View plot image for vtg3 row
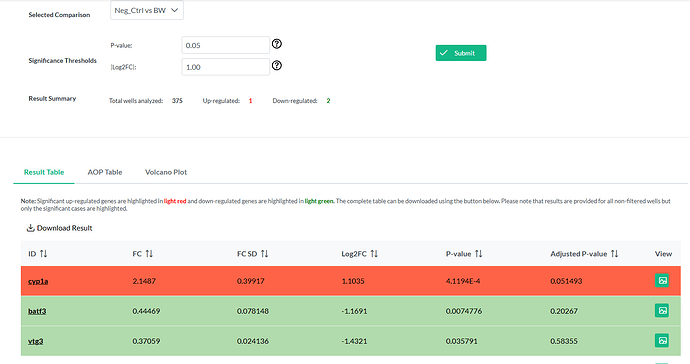Screen dimensions: 690x364 click(x=662, y=340)
